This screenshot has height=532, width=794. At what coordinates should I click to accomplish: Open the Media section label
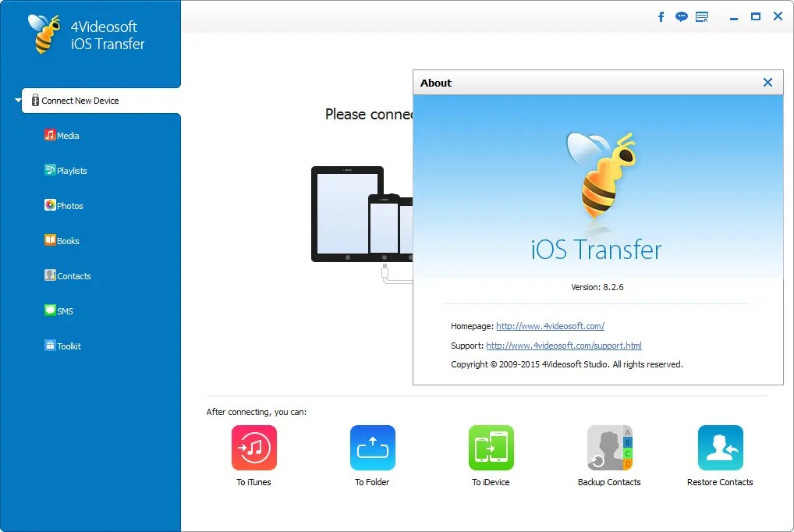click(68, 136)
